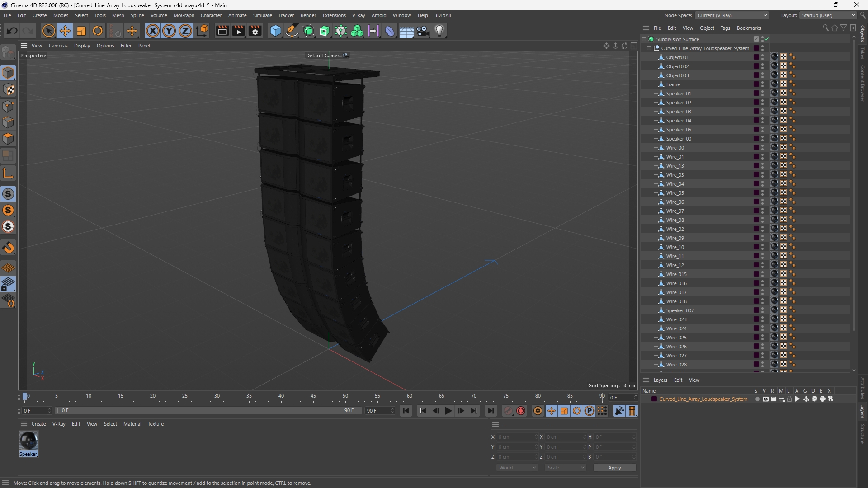868x488 pixels.
Task: Select the Scale tool
Action: click(x=81, y=31)
